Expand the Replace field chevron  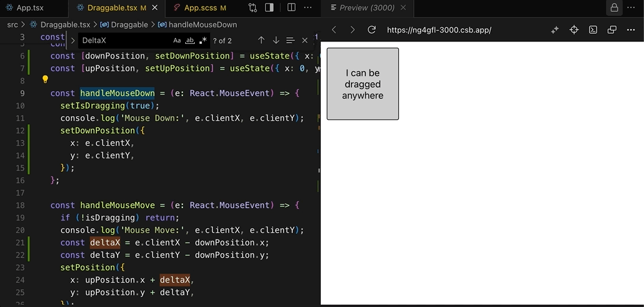coord(73,40)
